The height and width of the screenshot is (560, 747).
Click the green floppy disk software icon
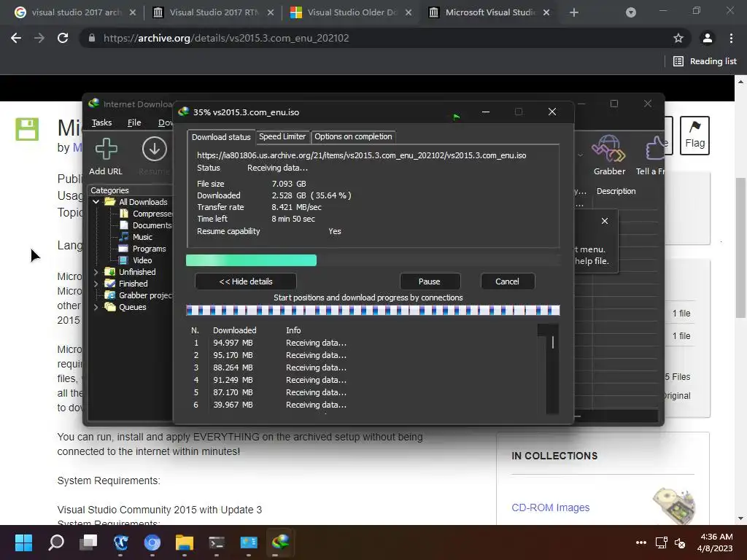click(27, 129)
